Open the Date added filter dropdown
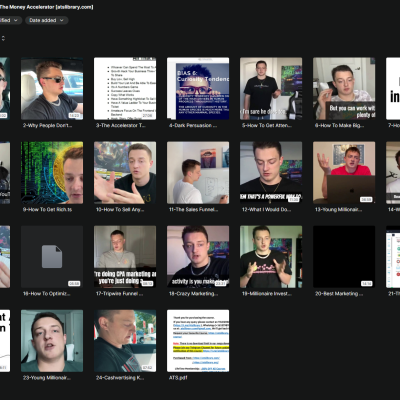400x400 pixels. [x=46, y=20]
